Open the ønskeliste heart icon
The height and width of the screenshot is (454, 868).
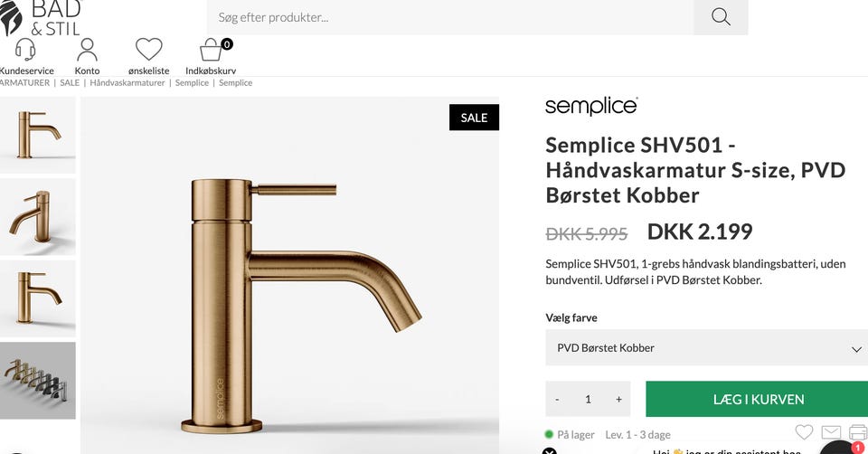(x=148, y=50)
